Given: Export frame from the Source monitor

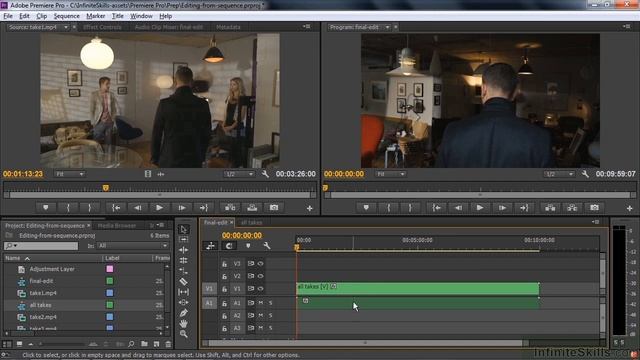Looking at the screenshot, I should [x=274, y=208].
